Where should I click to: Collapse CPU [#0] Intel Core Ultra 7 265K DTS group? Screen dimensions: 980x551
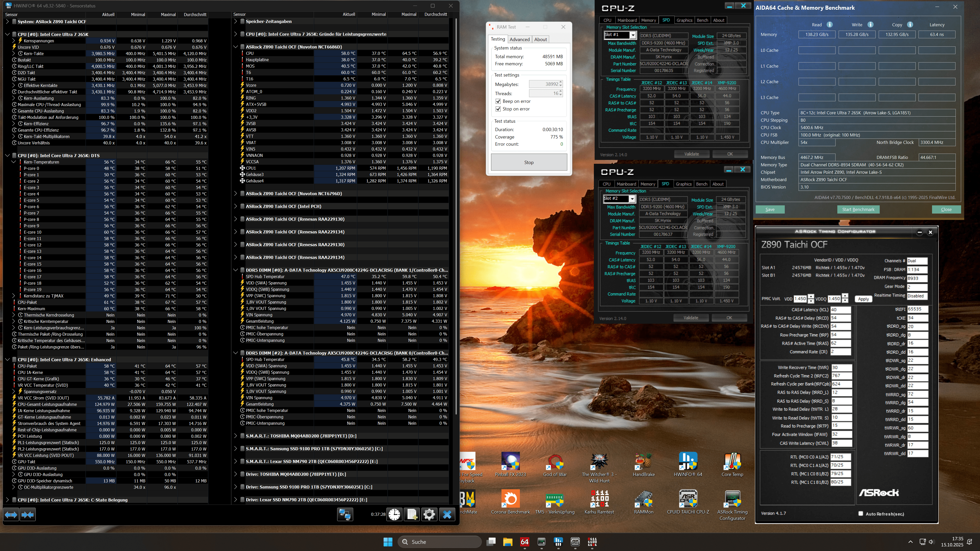click(7, 156)
